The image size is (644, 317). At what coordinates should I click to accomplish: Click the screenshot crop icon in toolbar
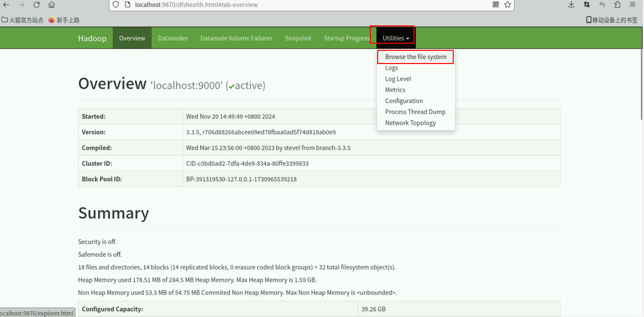click(x=587, y=4)
